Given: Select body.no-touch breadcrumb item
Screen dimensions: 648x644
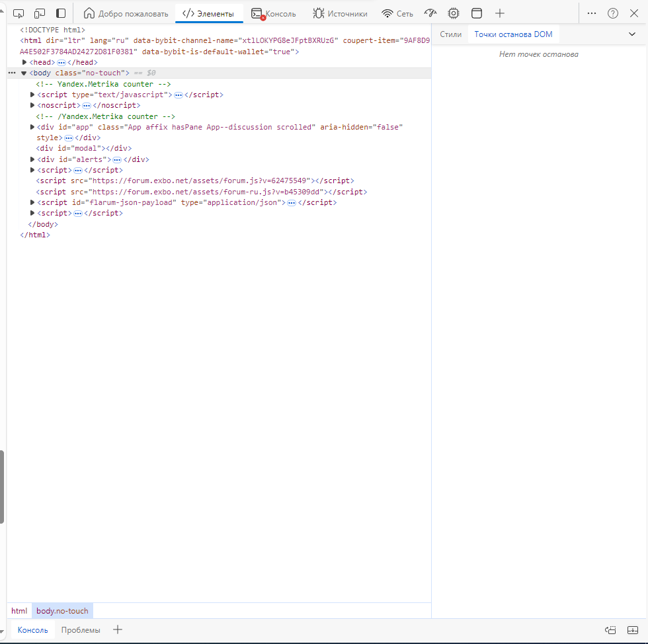Looking at the screenshot, I should pyautogui.click(x=62, y=611).
